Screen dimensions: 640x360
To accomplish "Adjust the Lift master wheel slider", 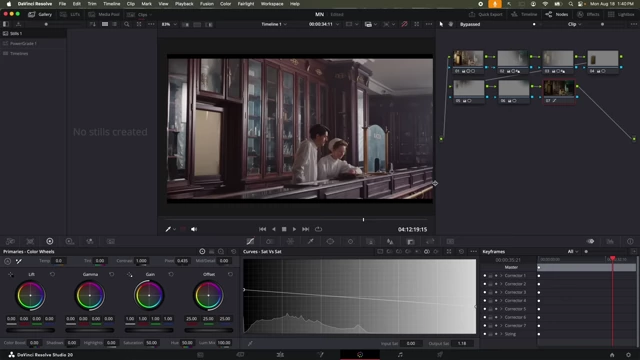I will pyautogui.click(x=30, y=330).
